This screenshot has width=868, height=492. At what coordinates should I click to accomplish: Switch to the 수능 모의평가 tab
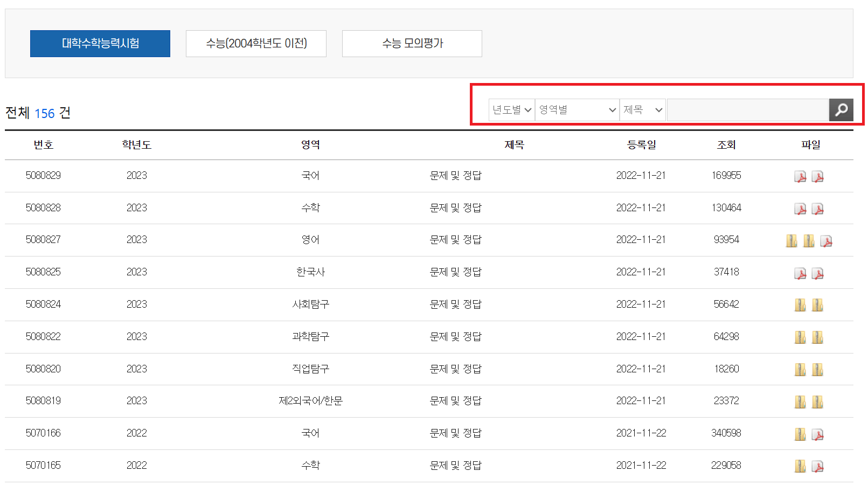412,44
